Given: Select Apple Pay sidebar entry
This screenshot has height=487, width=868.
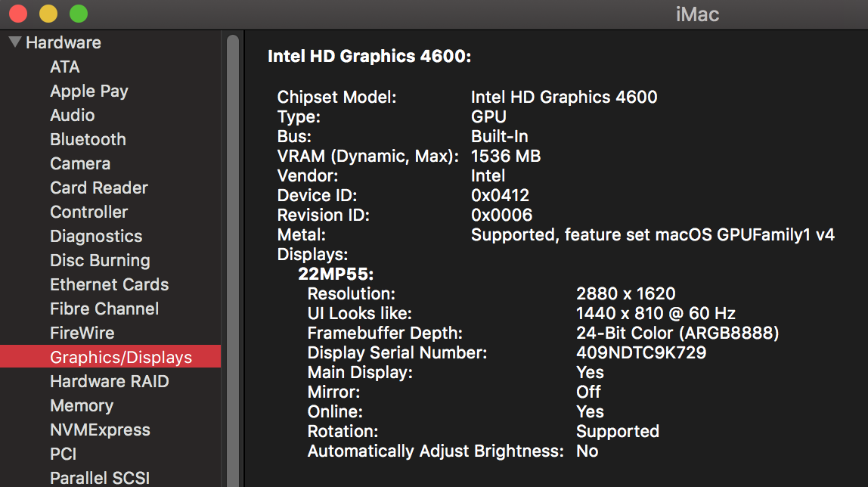Looking at the screenshot, I should [89, 92].
